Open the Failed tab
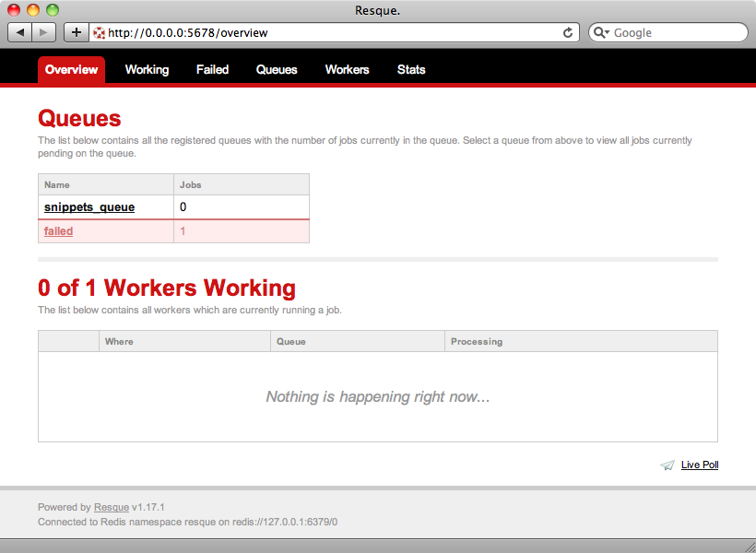Image resolution: width=756 pixels, height=553 pixels. [x=212, y=70]
